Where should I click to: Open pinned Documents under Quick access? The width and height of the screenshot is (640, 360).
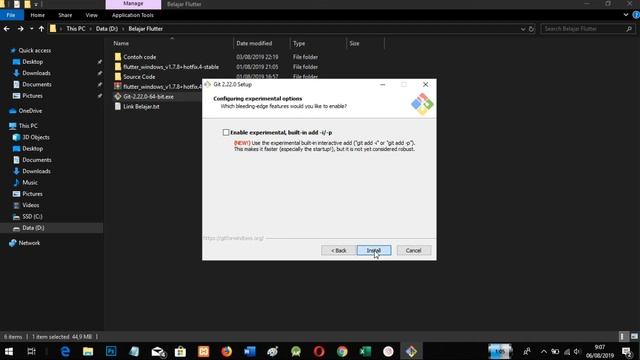(x=37, y=84)
